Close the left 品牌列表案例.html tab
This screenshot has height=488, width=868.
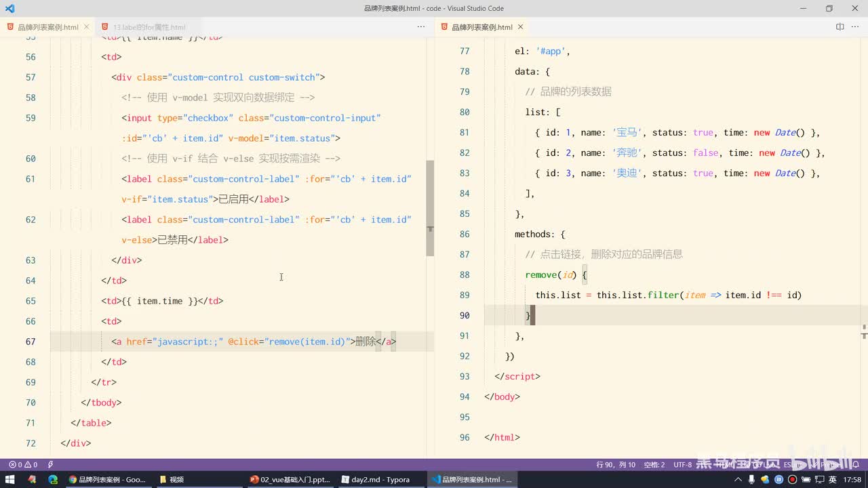tap(87, 27)
